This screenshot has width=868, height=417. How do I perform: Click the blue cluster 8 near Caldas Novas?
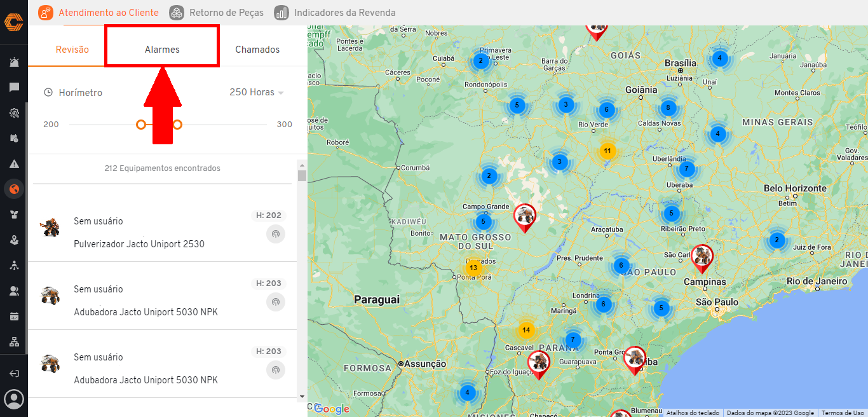click(668, 107)
